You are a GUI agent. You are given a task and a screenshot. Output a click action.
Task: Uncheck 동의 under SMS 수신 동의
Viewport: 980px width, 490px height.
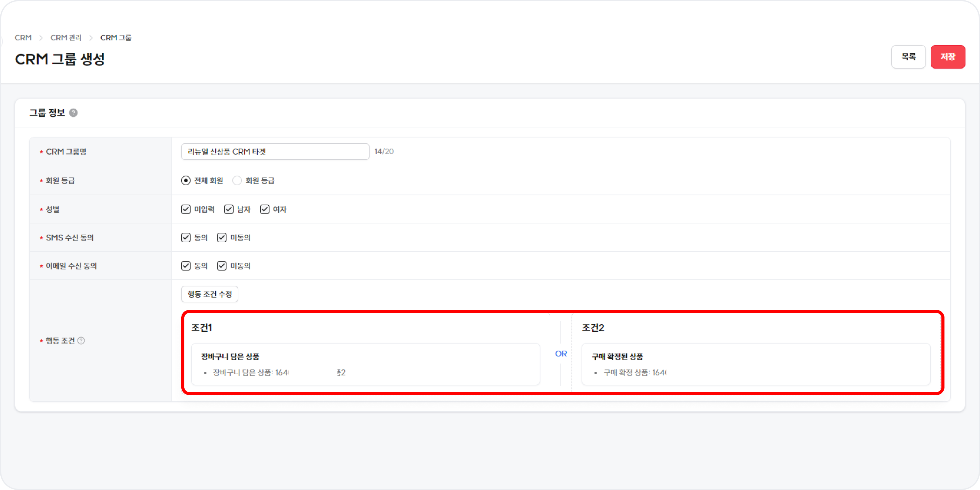186,237
